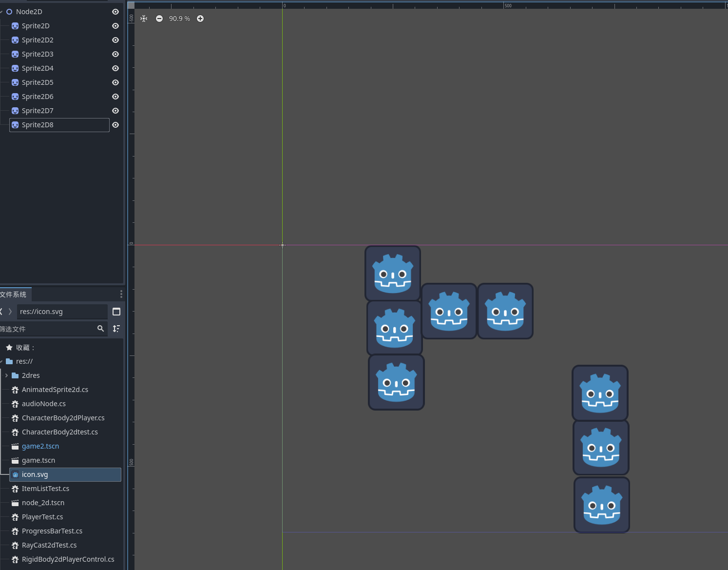Select the Sprite2D8 node label

click(38, 125)
